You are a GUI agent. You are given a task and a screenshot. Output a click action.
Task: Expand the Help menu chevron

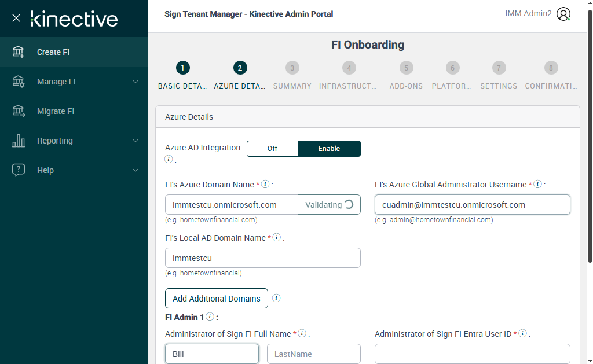pyautogui.click(x=136, y=170)
